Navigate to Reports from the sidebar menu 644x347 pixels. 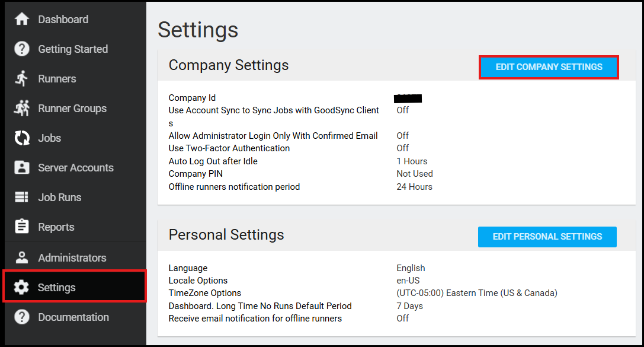click(x=57, y=227)
